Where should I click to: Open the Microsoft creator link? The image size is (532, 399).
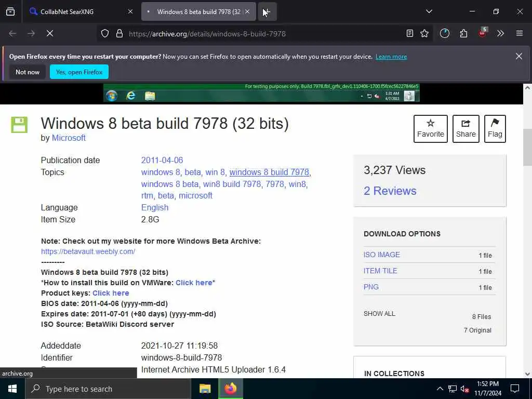pos(69,138)
